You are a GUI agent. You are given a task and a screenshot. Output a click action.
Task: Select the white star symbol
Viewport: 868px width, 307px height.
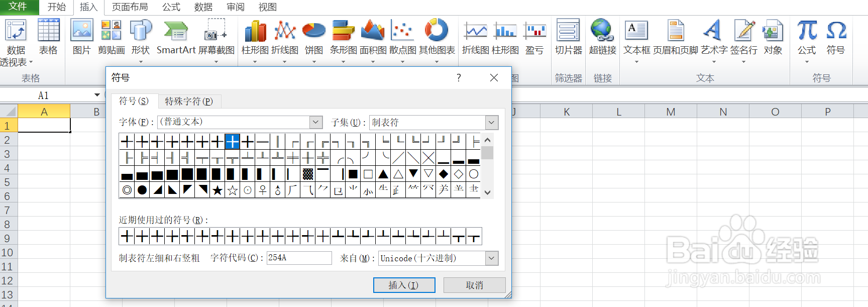[232, 190]
